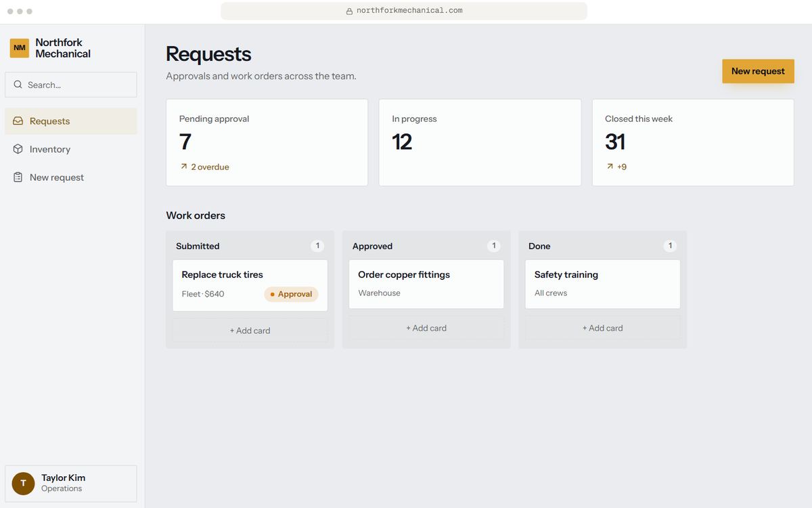
Task: Click the Fleet · $640 text
Action: pos(203,294)
